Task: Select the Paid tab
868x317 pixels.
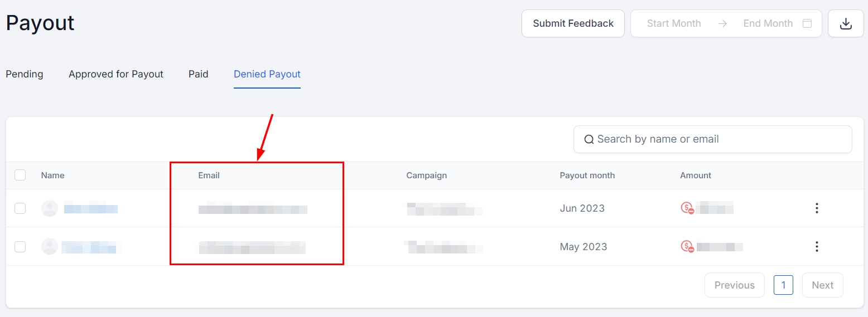Action: click(x=199, y=74)
